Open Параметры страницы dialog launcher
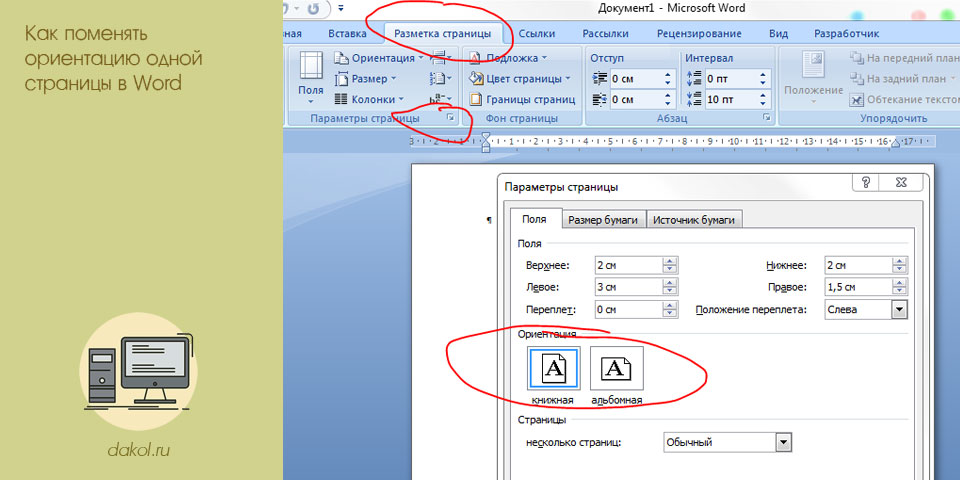The width and height of the screenshot is (960, 480). [x=451, y=118]
